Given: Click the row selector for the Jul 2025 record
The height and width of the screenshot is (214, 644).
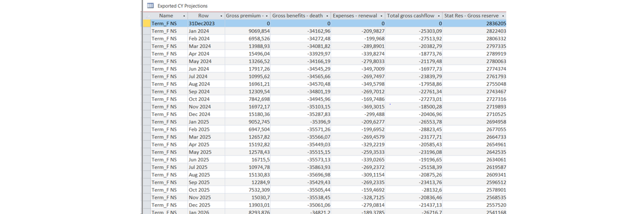Looking at the screenshot, I should pyautogui.click(x=147, y=167).
